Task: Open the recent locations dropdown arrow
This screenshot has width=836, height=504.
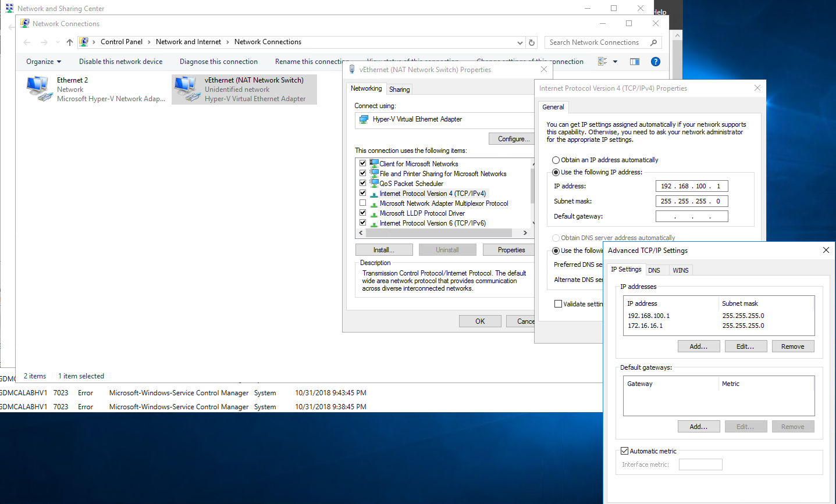Action: point(58,42)
